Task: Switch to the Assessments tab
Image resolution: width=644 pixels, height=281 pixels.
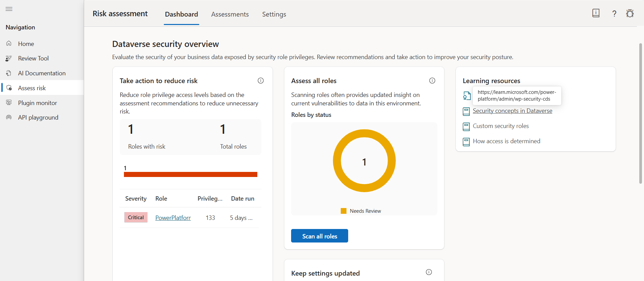Action: click(x=230, y=14)
